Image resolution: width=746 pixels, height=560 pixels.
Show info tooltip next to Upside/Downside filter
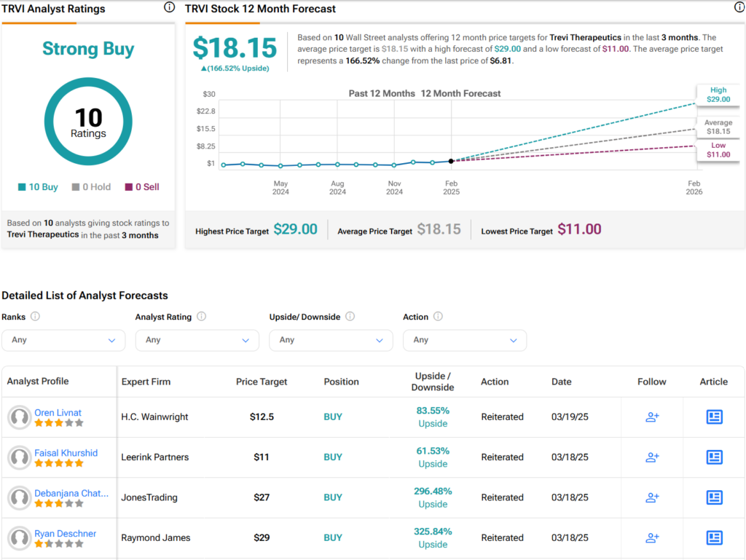[x=350, y=317]
